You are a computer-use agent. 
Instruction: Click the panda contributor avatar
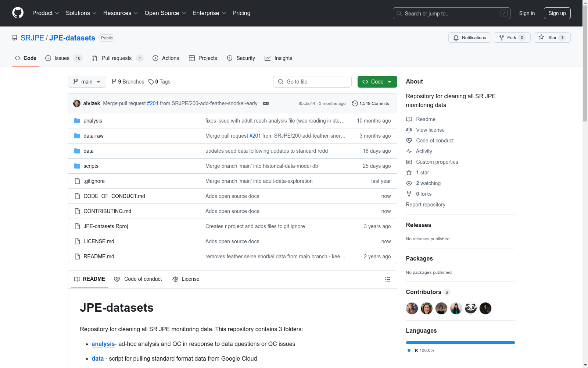coord(471,308)
